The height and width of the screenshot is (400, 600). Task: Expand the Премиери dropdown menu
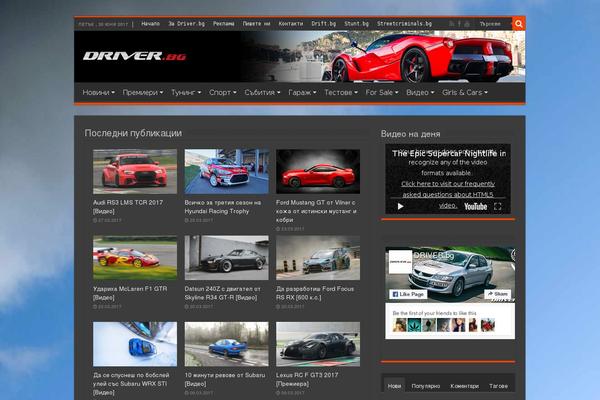[x=143, y=92]
